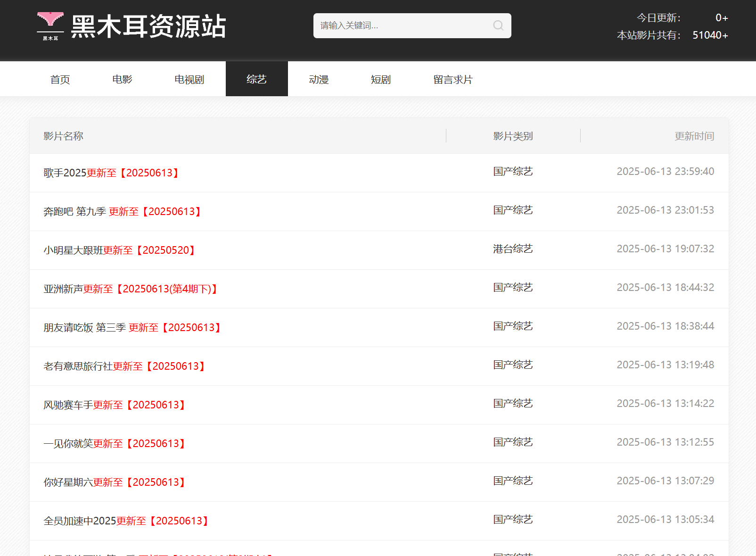756x556 pixels.
Task: Click 国产综艺 category in 你好星期六 row
Action: click(x=513, y=481)
